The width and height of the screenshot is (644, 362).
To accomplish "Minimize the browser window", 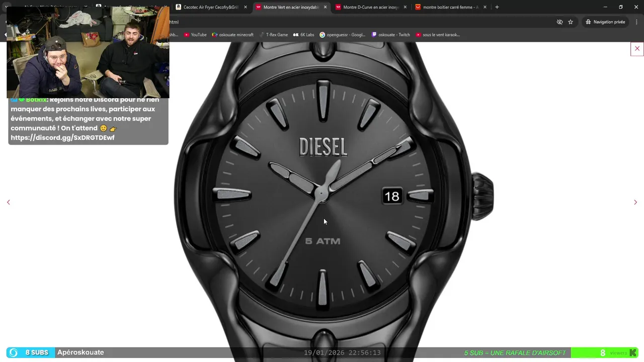I will point(605,7).
